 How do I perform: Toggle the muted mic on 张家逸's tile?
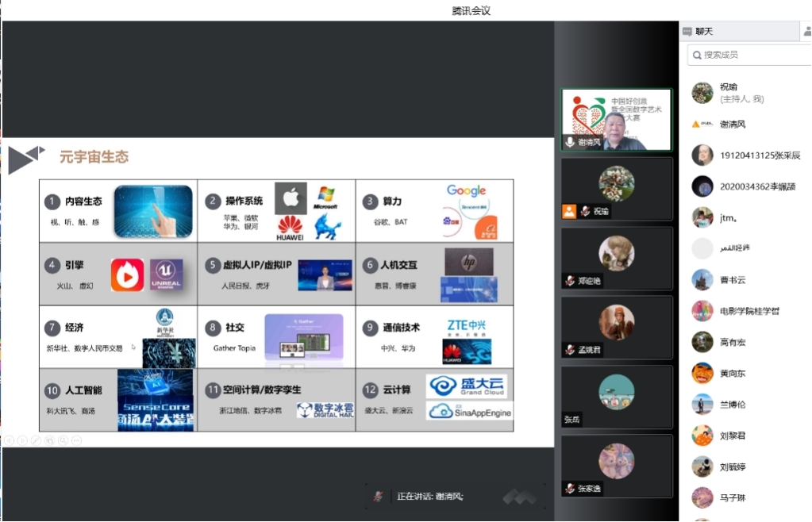coord(569,489)
